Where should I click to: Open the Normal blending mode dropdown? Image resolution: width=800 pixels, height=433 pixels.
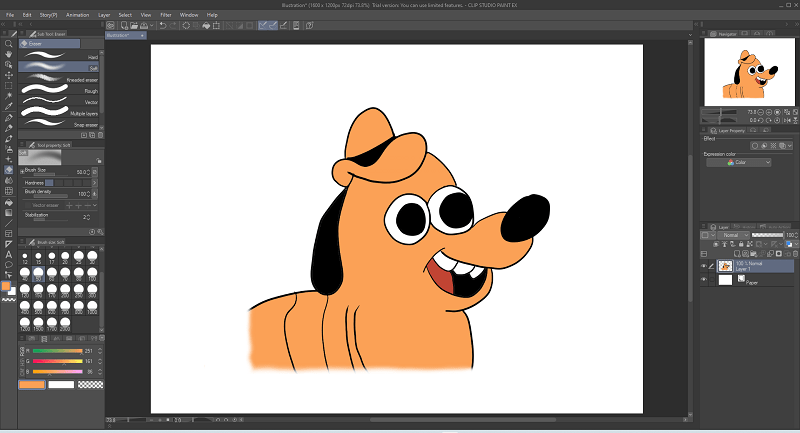click(733, 235)
